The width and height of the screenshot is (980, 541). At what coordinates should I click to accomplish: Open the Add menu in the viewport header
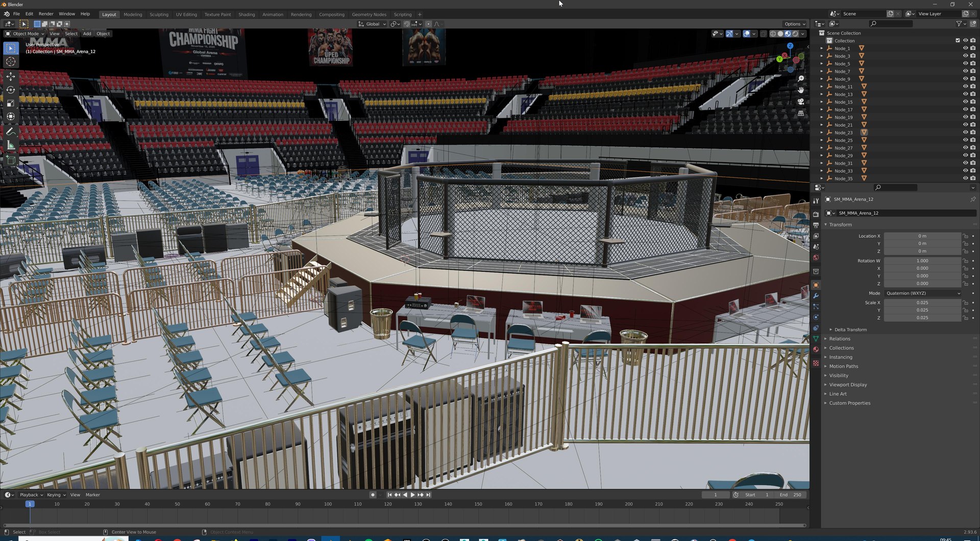tap(87, 34)
